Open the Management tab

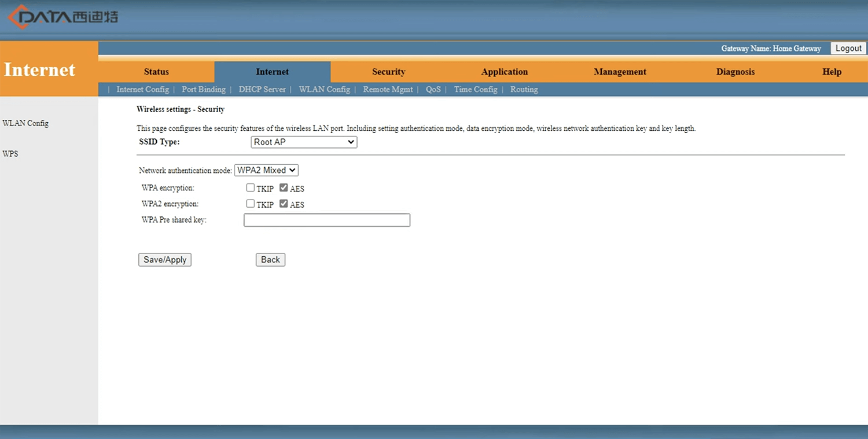(620, 72)
